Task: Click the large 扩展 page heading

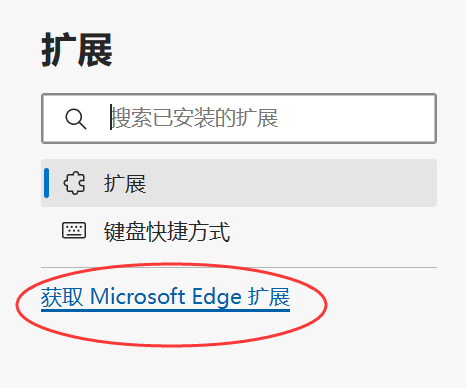Action: [77, 50]
